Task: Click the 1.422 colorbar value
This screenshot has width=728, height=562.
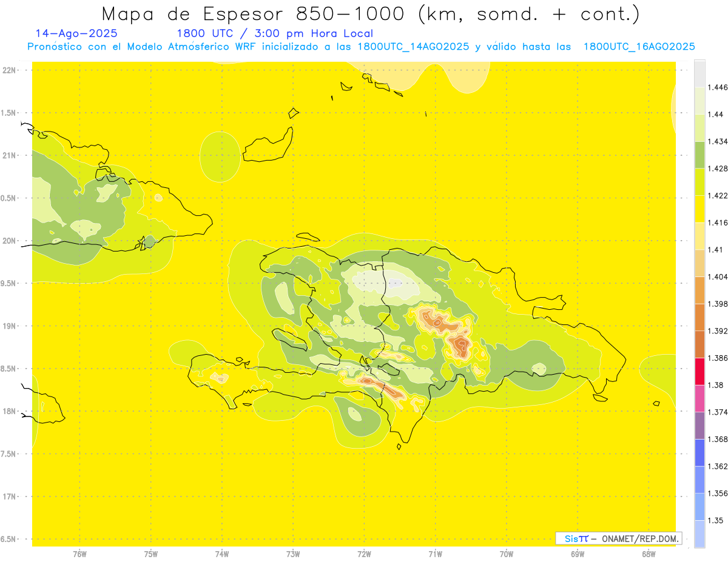Action: (x=717, y=195)
